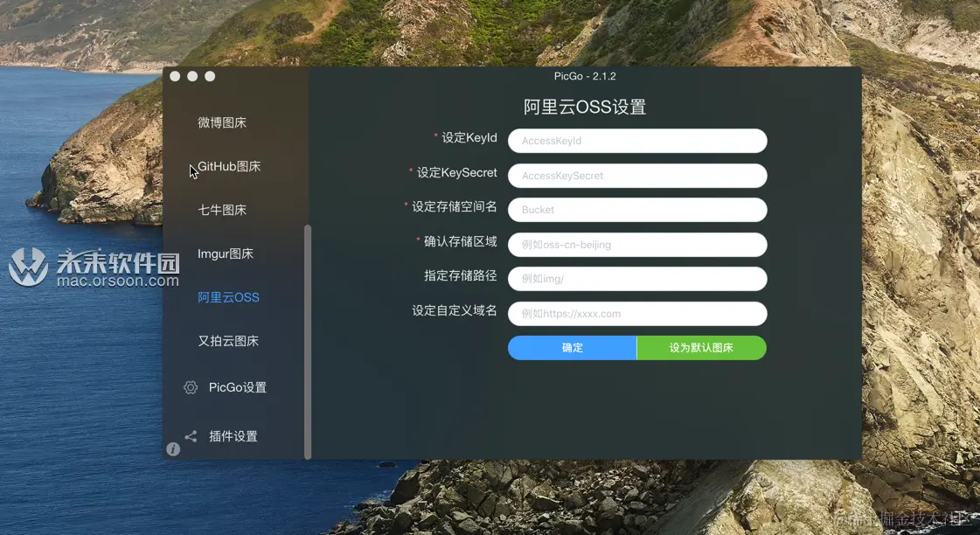Click the 设定存储空间名 label
Image resolution: width=980 pixels, height=535 pixels.
455,207
